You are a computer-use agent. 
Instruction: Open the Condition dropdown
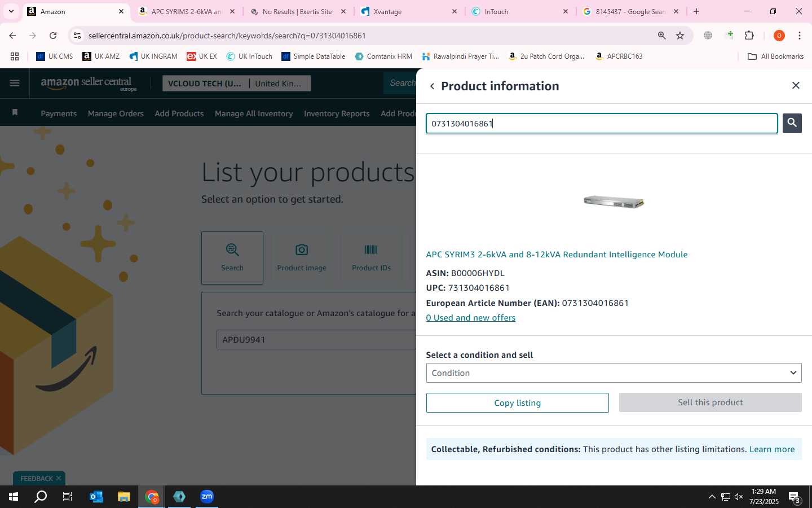tap(614, 373)
